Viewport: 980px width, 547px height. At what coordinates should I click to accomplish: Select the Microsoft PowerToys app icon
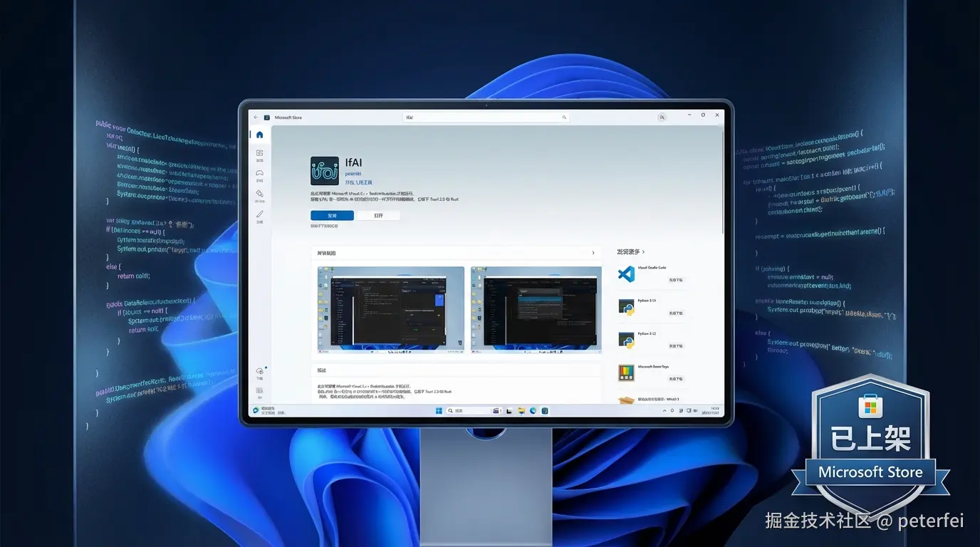pos(626,372)
